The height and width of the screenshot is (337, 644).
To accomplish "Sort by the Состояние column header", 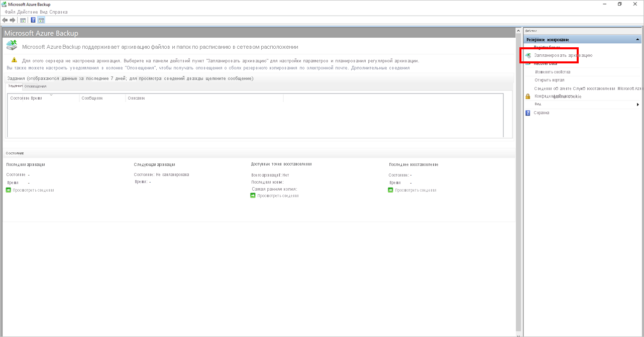I will point(20,98).
